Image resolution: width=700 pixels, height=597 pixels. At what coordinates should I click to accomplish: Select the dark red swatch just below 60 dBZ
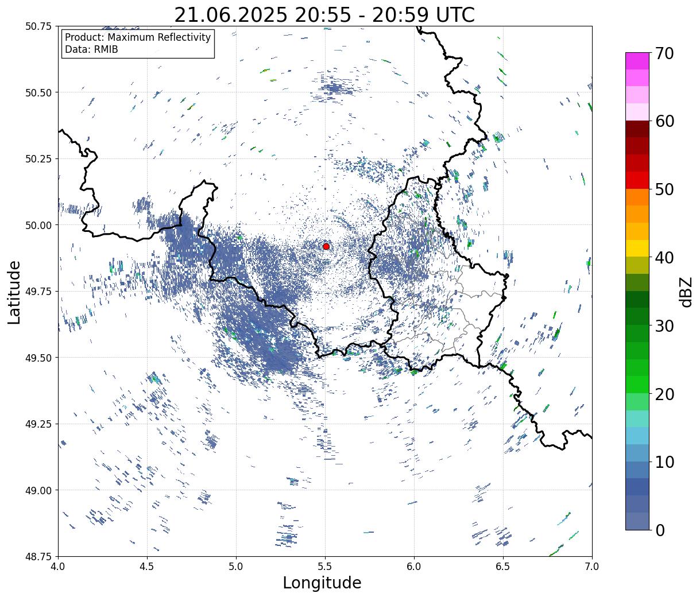(x=637, y=129)
